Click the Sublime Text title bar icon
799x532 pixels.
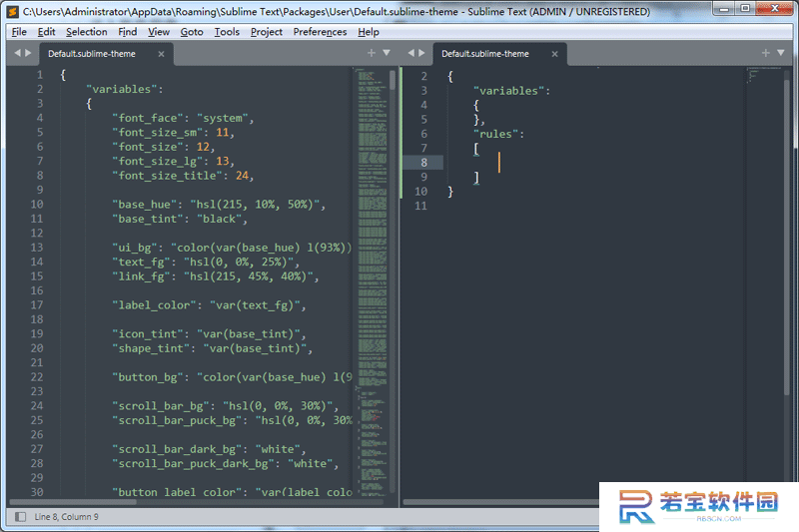[x=13, y=11]
